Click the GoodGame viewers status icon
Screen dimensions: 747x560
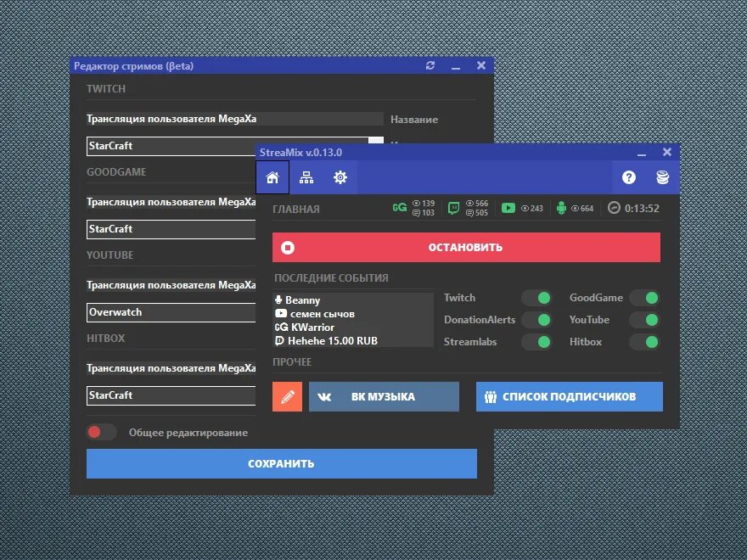(399, 208)
